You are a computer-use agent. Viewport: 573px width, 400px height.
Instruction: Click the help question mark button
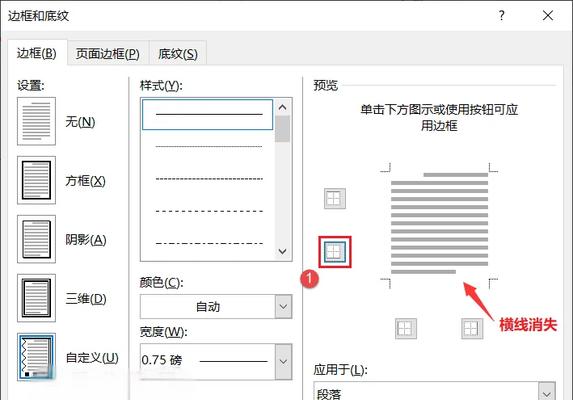point(502,15)
